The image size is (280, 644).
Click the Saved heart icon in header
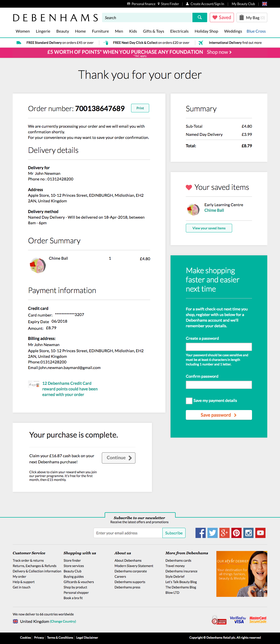coord(215,17)
